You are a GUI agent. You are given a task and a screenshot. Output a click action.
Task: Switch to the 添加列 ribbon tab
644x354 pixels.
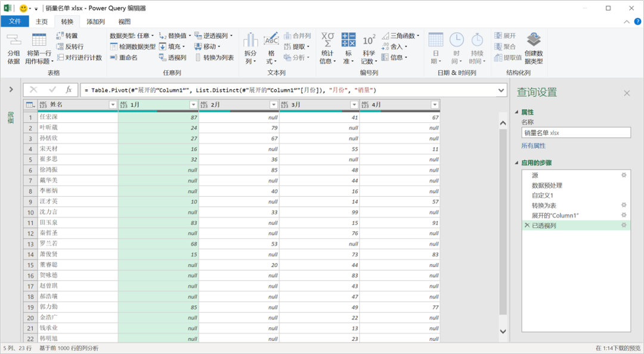(95, 22)
